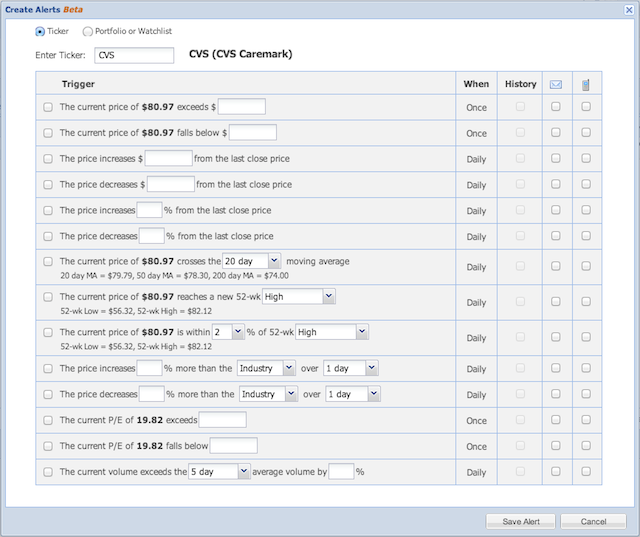Screen dimensions: 640x537
Task: Click the price increases $ amount field
Action: (169, 158)
